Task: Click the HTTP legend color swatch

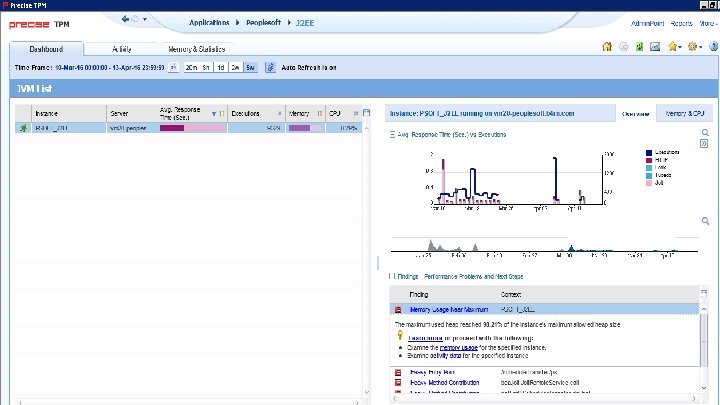Action: (649, 160)
